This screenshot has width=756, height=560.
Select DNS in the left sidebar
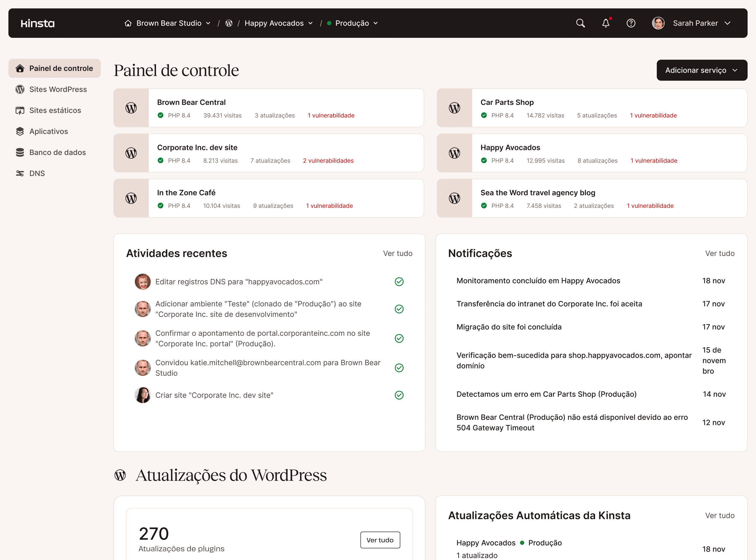[x=36, y=173]
